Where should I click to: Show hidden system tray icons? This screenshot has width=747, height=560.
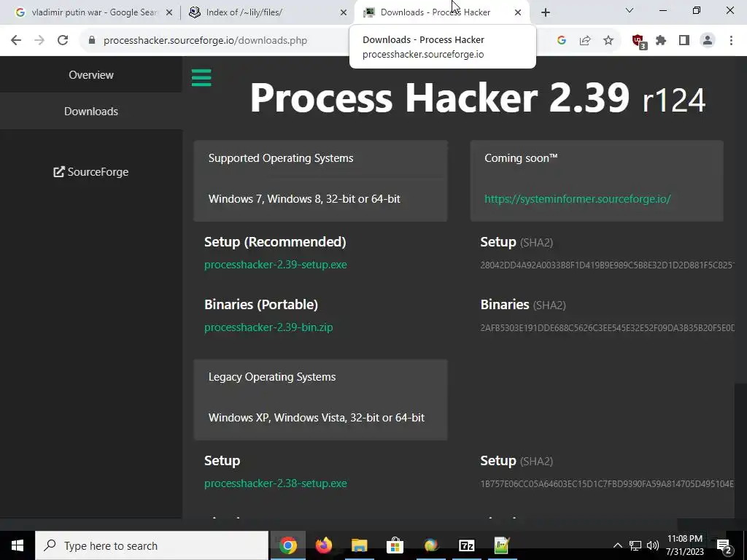click(617, 545)
